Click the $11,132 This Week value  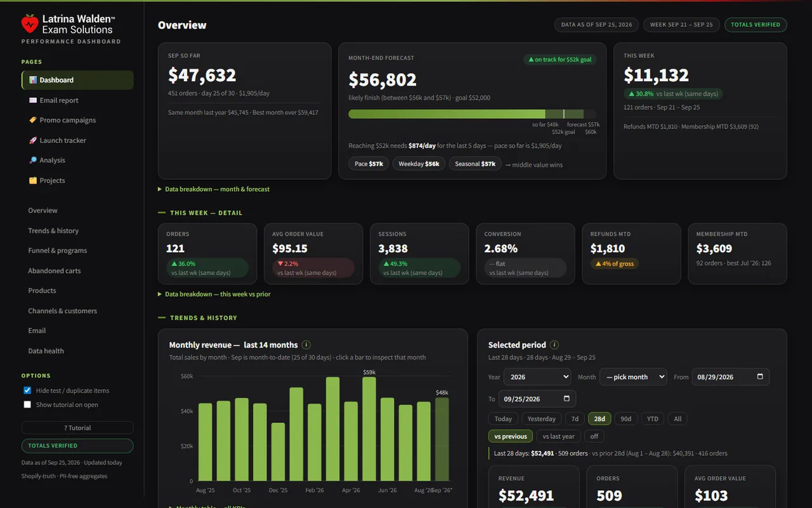tap(656, 75)
